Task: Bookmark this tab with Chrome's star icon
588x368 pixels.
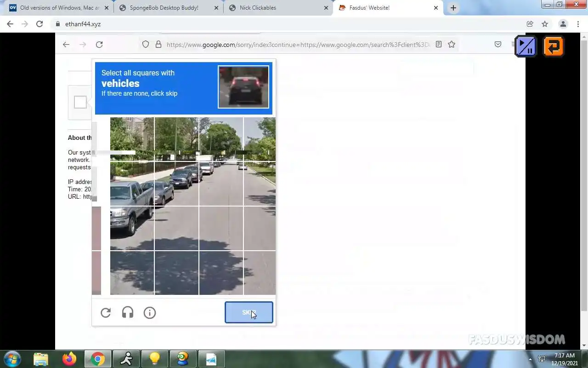Action: pyautogui.click(x=545, y=24)
